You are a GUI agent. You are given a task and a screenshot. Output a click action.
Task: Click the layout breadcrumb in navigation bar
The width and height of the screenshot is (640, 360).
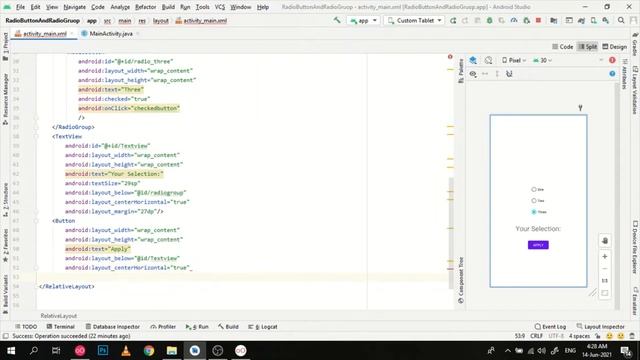pos(160,20)
